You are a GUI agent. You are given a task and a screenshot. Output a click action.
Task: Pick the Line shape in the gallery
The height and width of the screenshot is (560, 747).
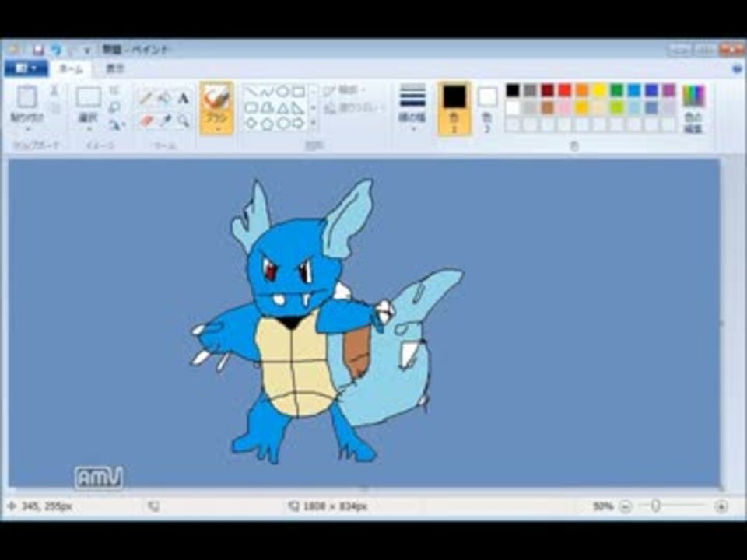pos(251,91)
